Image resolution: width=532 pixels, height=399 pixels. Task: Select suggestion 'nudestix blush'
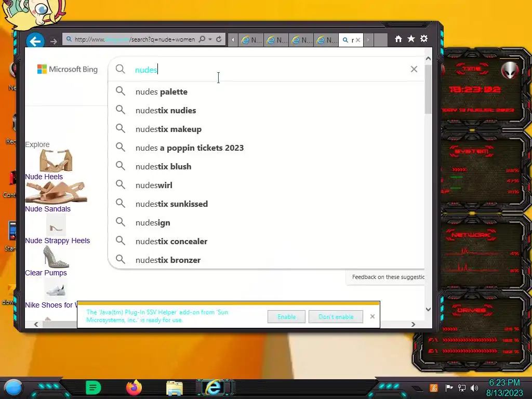point(266,166)
